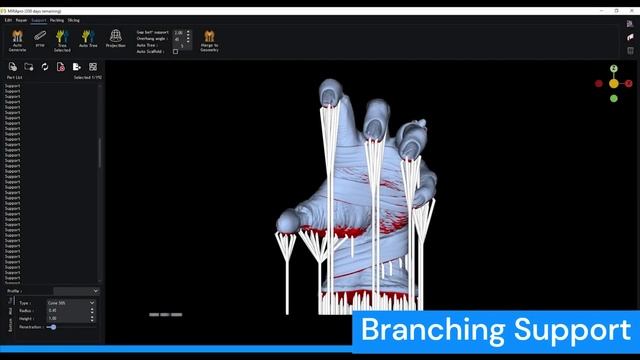Click the yellow center gizmo ball
Viewport: 640px width, 360px height.
click(x=613, y=84)
